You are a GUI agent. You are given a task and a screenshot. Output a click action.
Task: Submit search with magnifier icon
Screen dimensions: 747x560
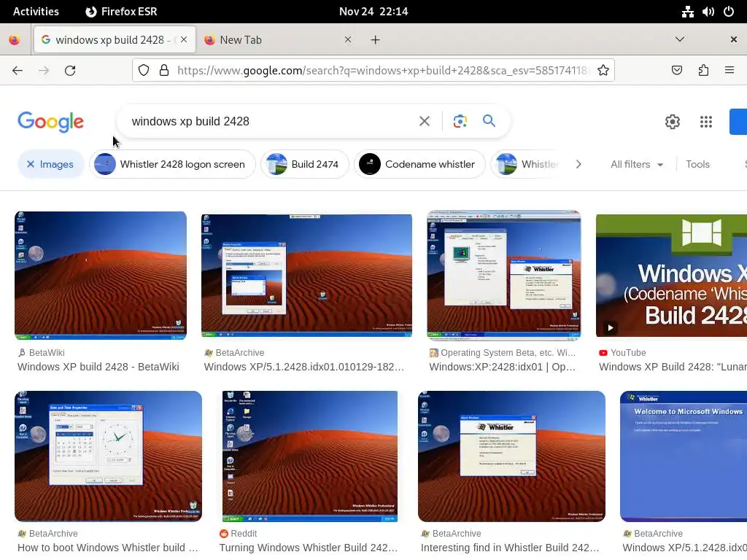point(489,121)
